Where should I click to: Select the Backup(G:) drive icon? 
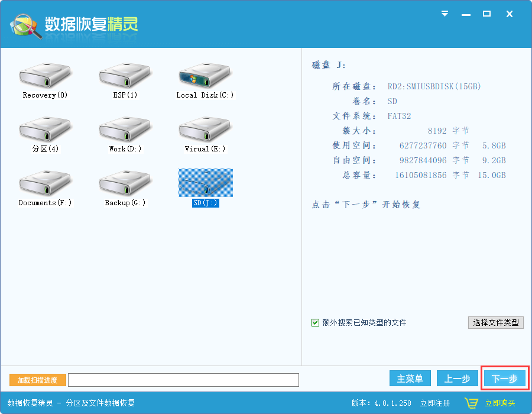[x=124, y=183]
